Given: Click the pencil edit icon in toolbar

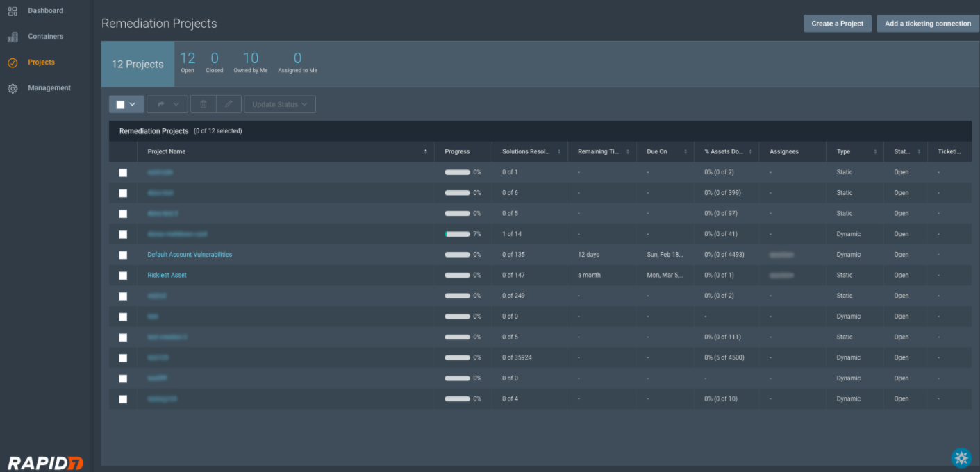Looking at the screenshot, I should (x=229, y=104).
